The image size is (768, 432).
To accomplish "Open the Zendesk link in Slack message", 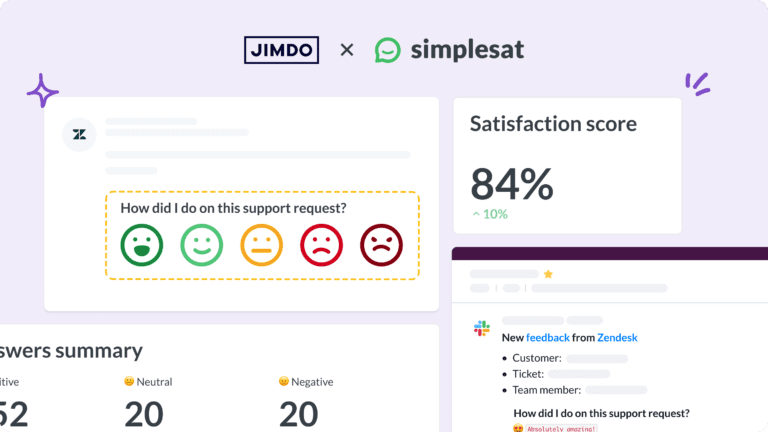I will pos(617,338).
